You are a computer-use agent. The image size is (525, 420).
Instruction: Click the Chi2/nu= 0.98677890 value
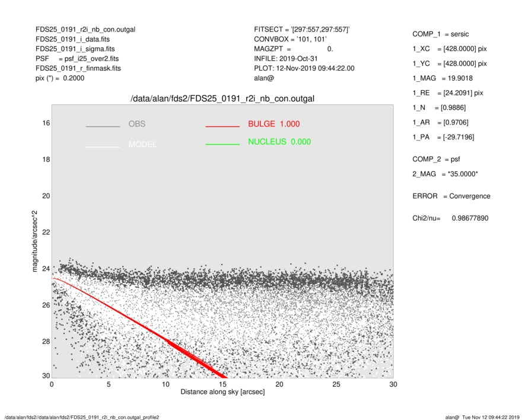click(450, 218)
